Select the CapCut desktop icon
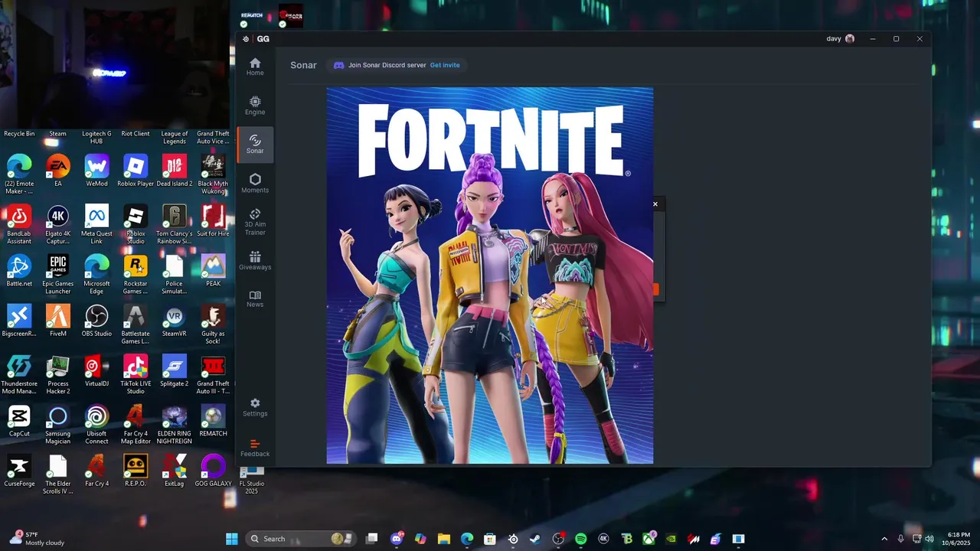 point(19,420)
